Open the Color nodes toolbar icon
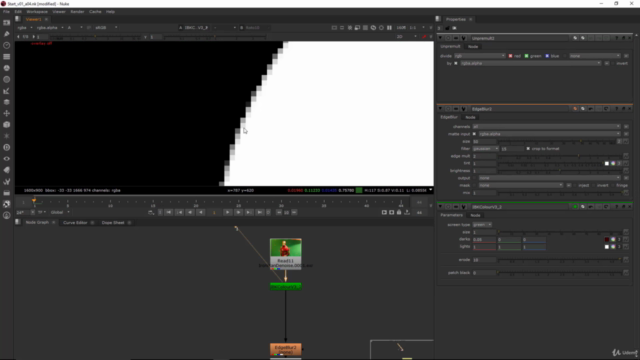This screenshot has width=640, height=360. [7, 68]
